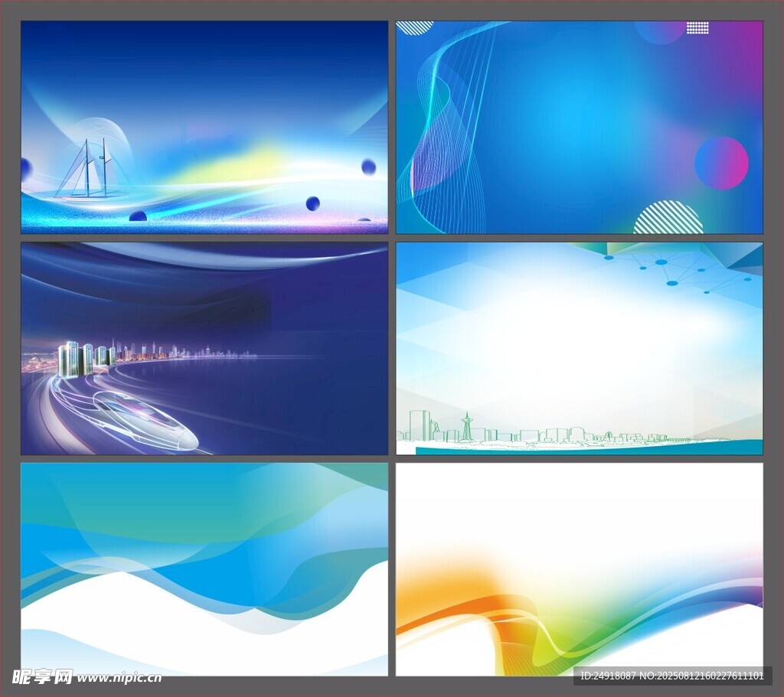Click the striped semicircle at the bottom edge
The height and width of the screenshot is (697, 784).
point(668,219)
